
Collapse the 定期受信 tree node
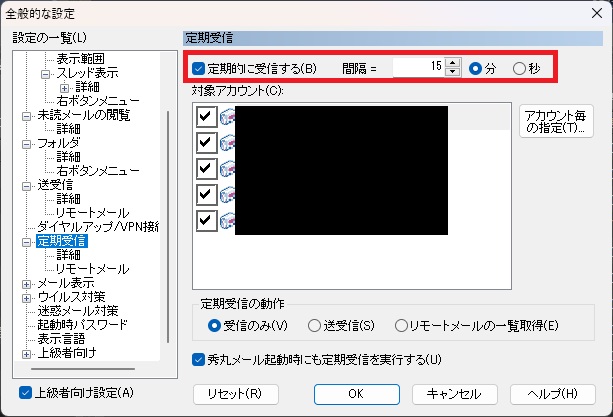pos(27,242)
